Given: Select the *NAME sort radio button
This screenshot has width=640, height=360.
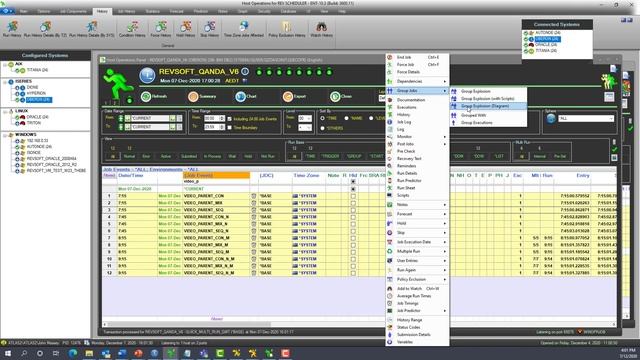Looking at the screenshot, I should tap(347, 118).
